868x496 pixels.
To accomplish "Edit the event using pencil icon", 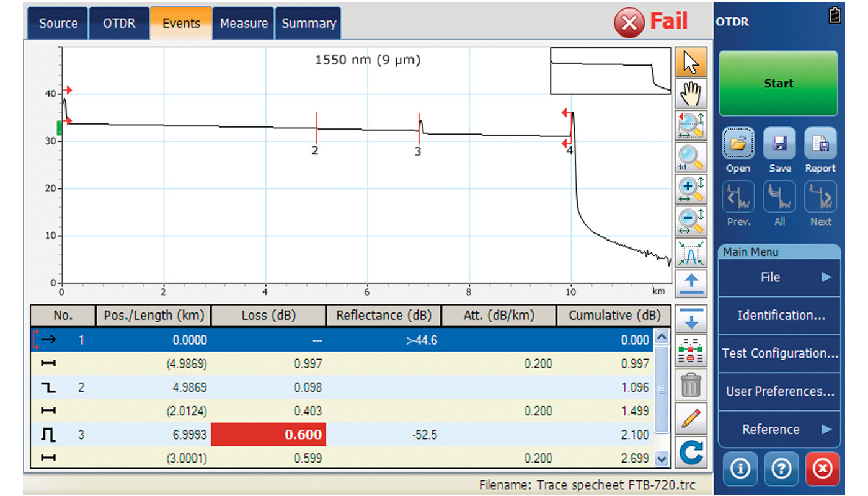I will click(x=691, y=418).
